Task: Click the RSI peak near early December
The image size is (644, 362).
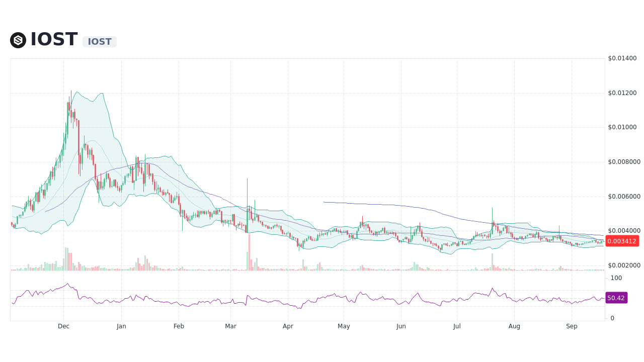Action: 68,283
